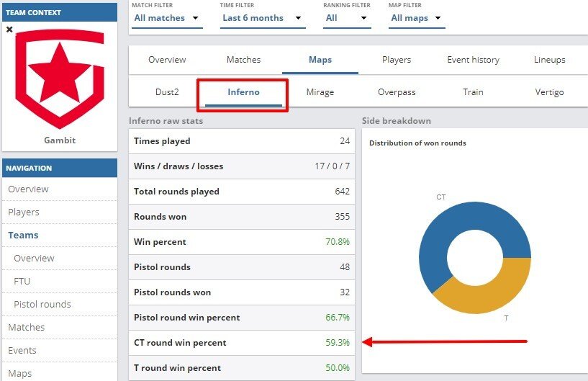Screen dimensions: 588x381
Task: Switch to the Overview tab
Action: [167, 60]
